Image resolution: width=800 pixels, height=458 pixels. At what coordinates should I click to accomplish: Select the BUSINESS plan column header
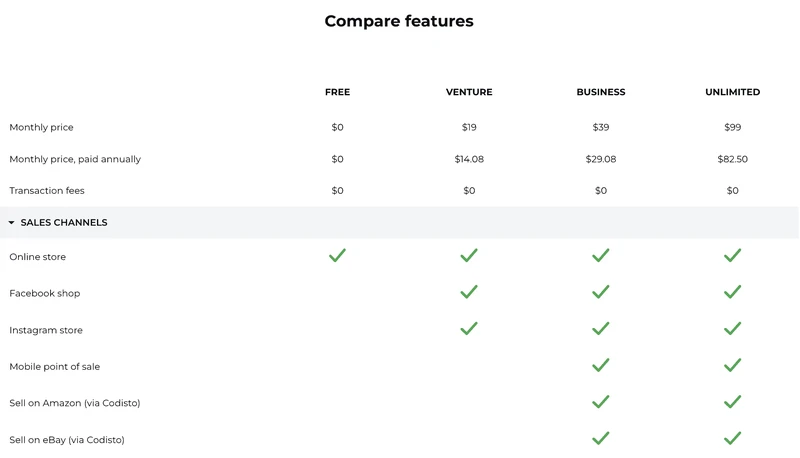tap(601, 92)
